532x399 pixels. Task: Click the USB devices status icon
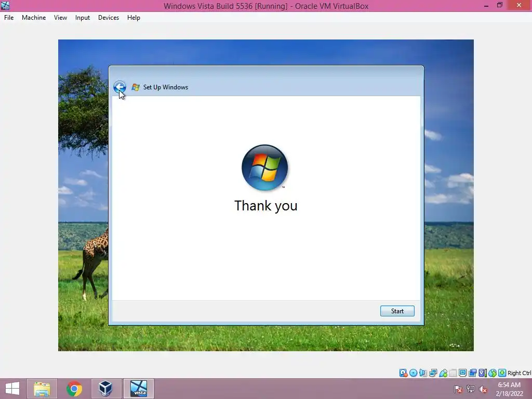click(443, 373)
